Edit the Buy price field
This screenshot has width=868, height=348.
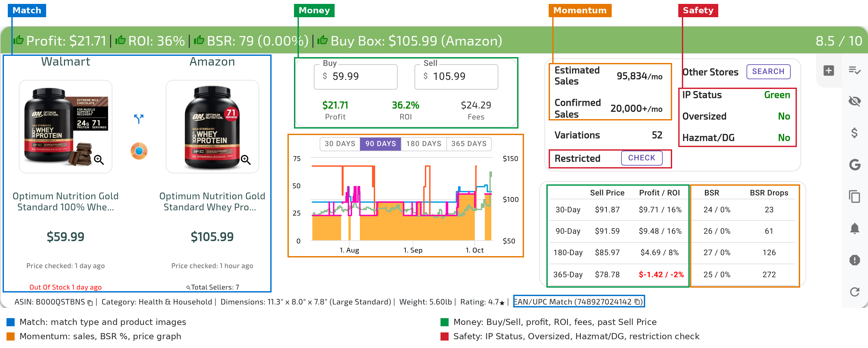click(x=355, y=77)
